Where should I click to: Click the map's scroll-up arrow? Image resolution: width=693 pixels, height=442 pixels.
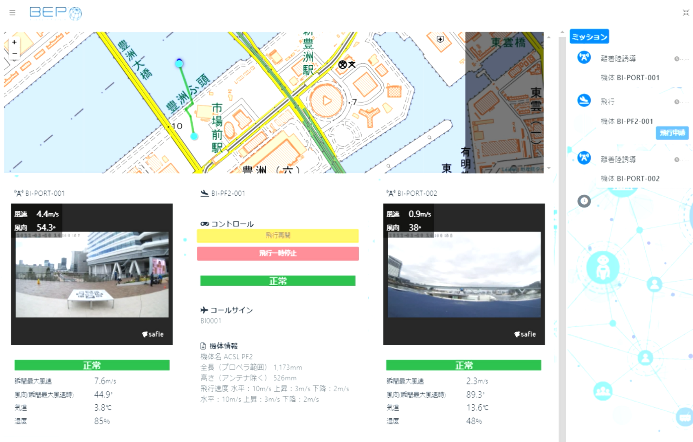pos(549,37)
